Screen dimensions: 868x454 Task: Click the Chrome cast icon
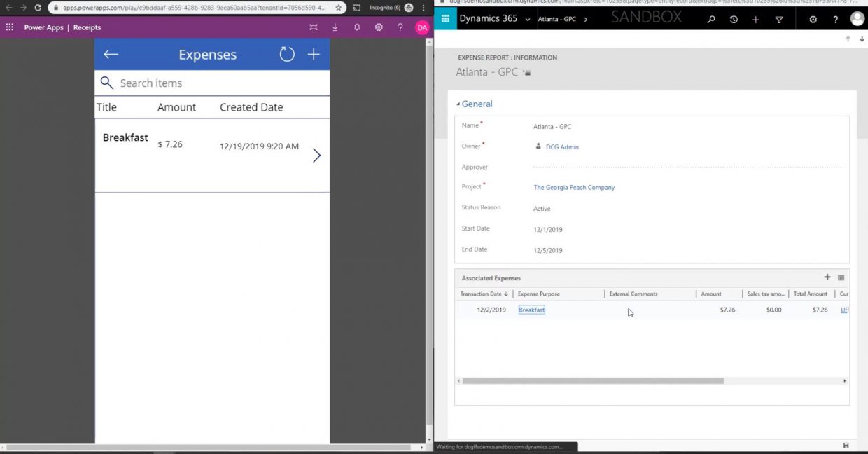click(x=356, y=8)
